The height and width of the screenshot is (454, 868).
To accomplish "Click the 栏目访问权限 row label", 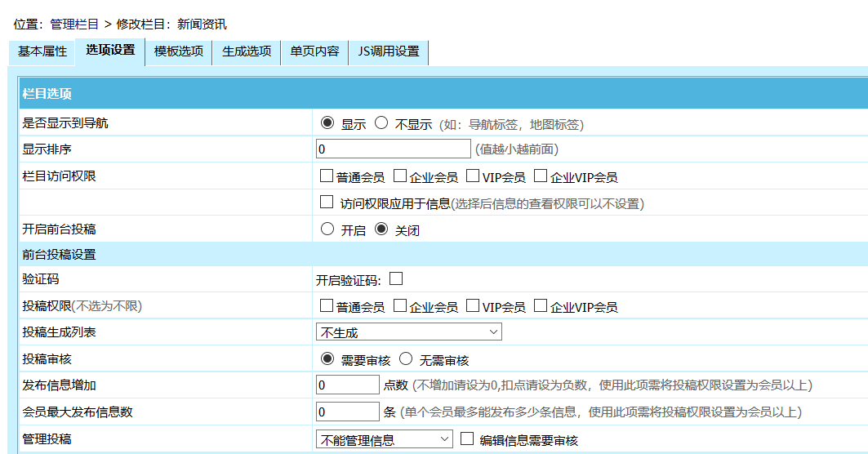I will tap(60, 176).
